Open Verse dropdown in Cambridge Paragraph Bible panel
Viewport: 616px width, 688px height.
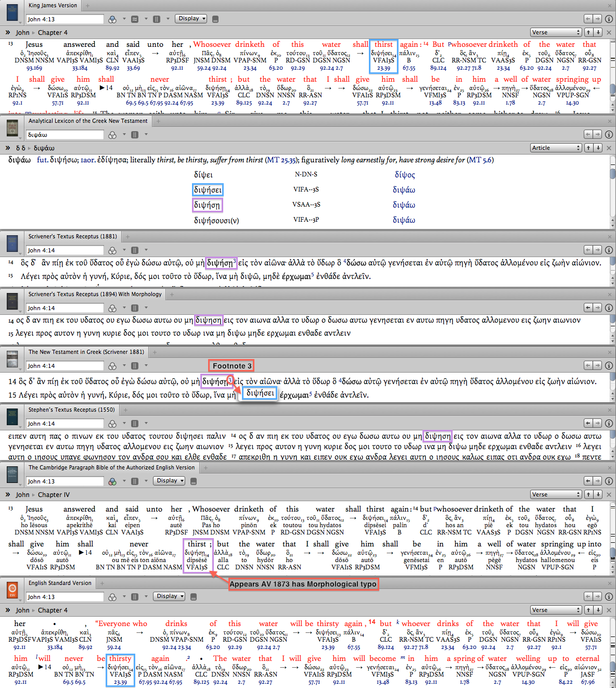(x=556, y=494)
